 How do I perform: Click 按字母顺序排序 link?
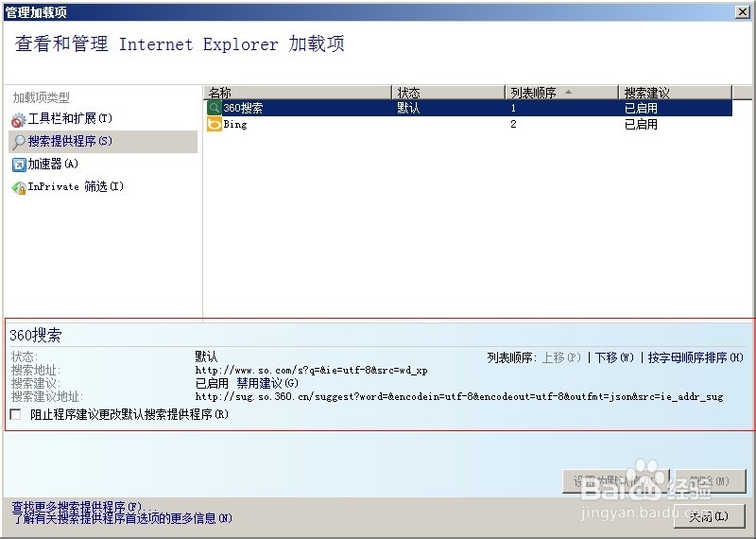696,357
